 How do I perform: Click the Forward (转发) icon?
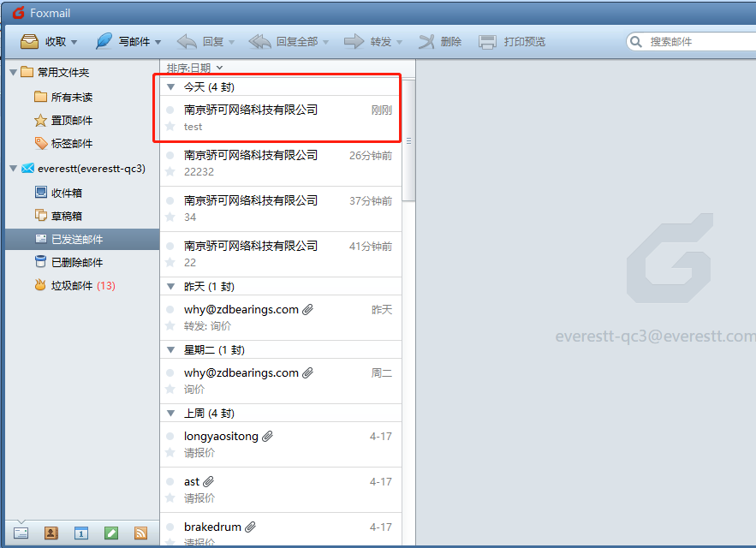coord(354,40)
